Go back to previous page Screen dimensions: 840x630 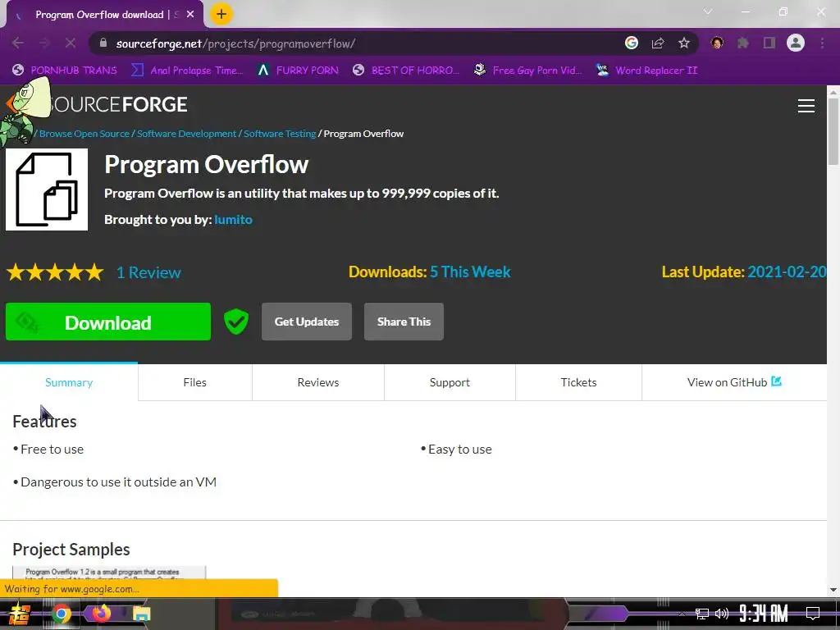tap(18, 43)
